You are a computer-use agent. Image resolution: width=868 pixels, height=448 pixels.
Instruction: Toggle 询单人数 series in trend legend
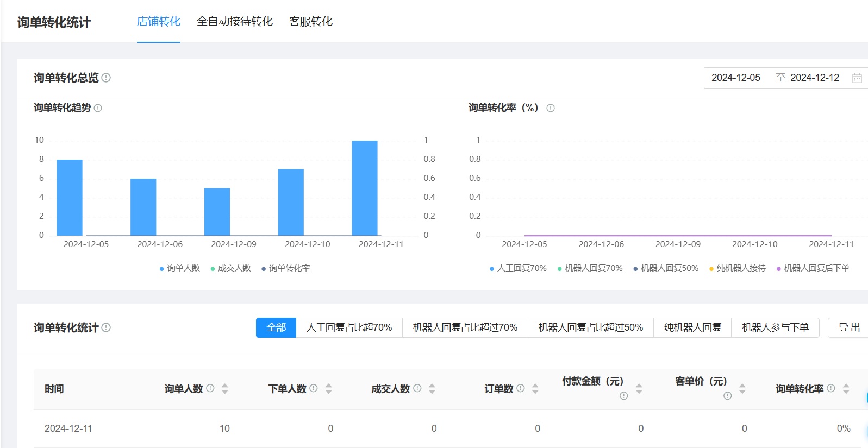pos(180,268)
